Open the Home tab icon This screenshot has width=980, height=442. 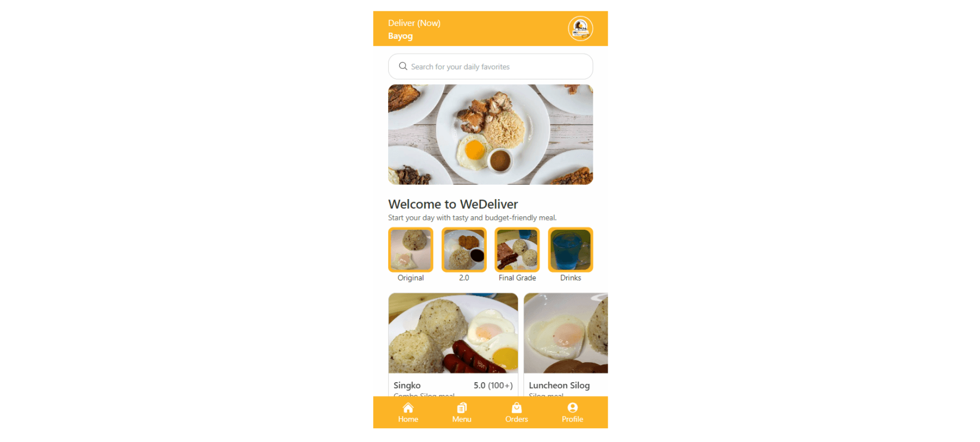(408, 408)
